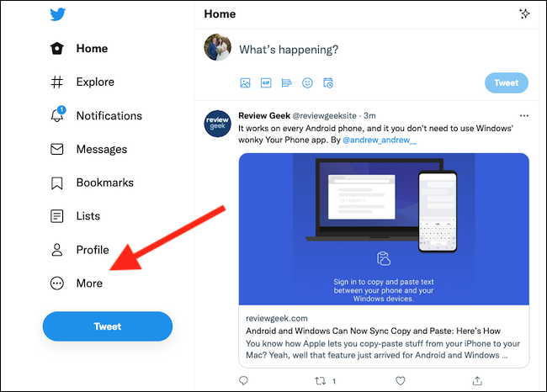Schedule the tweet with the calendar icon
The width and height of the screenshot is (547, 392).
328,83
